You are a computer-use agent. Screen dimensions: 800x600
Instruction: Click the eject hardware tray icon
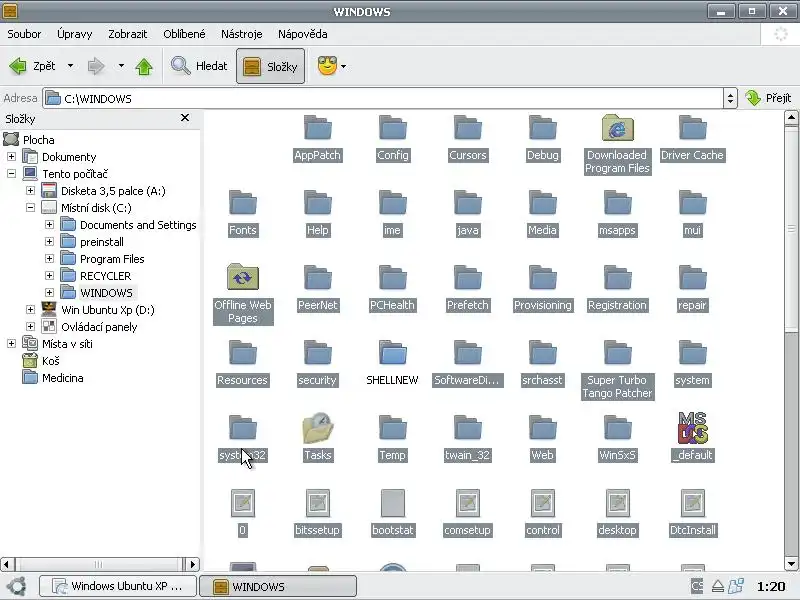717,586
